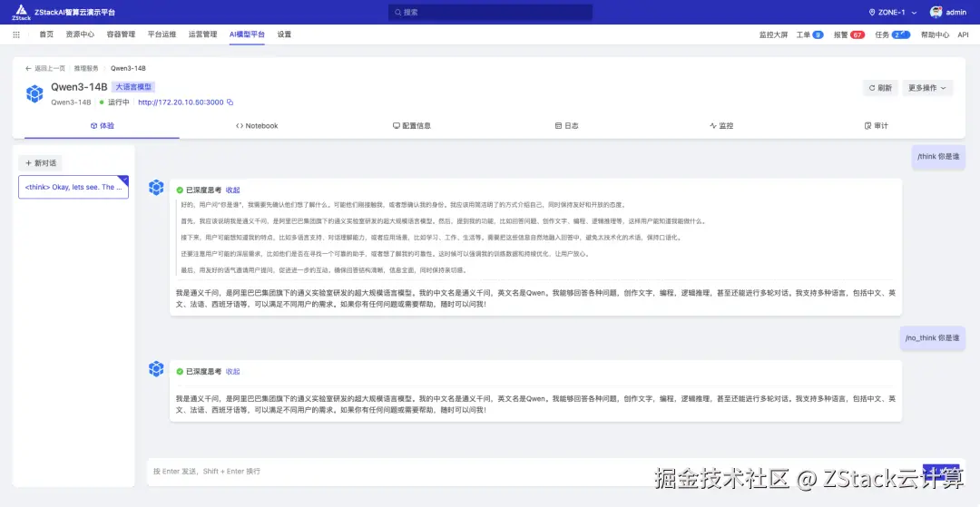Switch to the Notebook tab
The width and height of the screenshot is (980, 507).
[257, 125]
